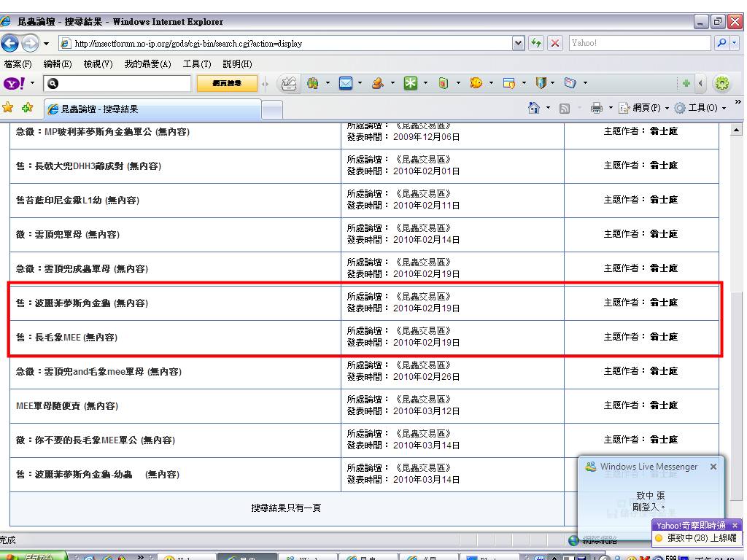
Task: Click the Stop loading red X icon
Action: [555, 43]
